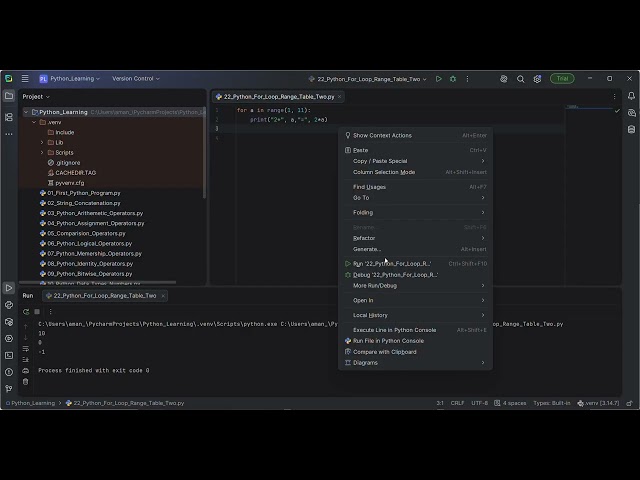This screenshot has height=480, width=640.
Task: Open the Run tool window icon
Action: (9, 288)
